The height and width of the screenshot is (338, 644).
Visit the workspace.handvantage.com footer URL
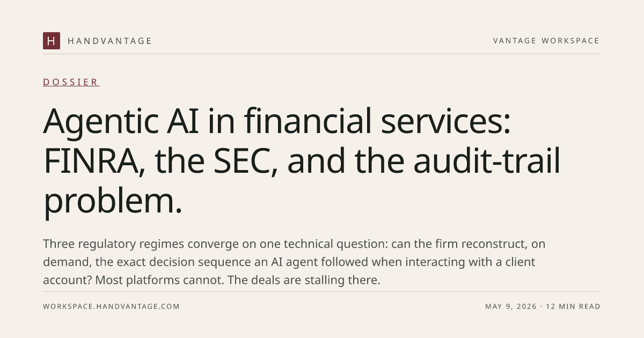coord(112,306)
